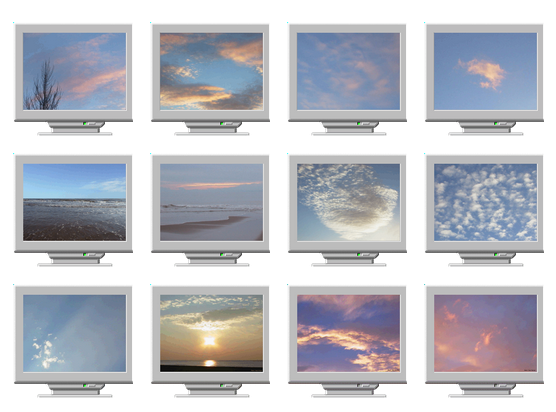Choose the purple sky with golden cloud streaks

tap(349, 333)
